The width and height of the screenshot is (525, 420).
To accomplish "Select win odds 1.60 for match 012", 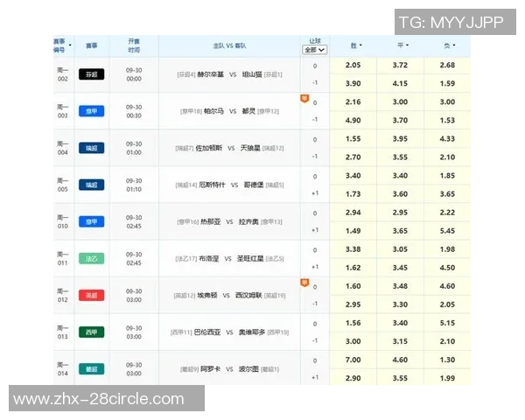I will point(353,286).
